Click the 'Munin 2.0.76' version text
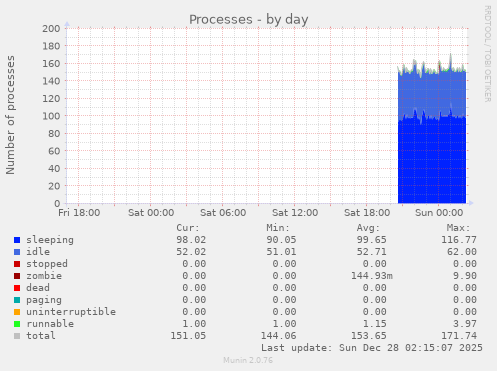This screenshot has height=371, width=497. tap(248, 360)
